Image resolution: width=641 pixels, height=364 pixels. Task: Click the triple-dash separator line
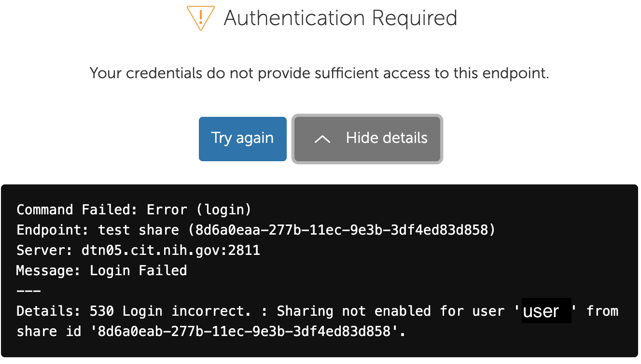pyautogui.click(x=28, y=291)
